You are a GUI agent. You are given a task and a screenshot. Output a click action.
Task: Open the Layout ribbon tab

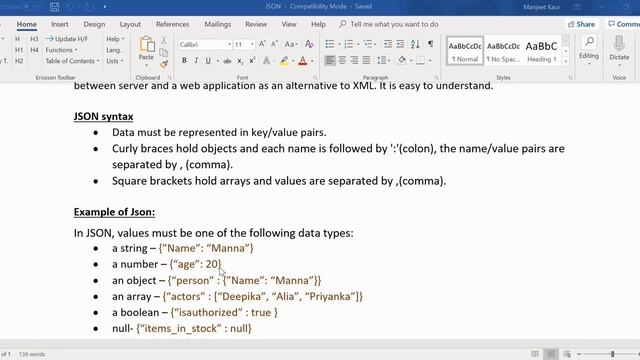(x=130, y=24)
